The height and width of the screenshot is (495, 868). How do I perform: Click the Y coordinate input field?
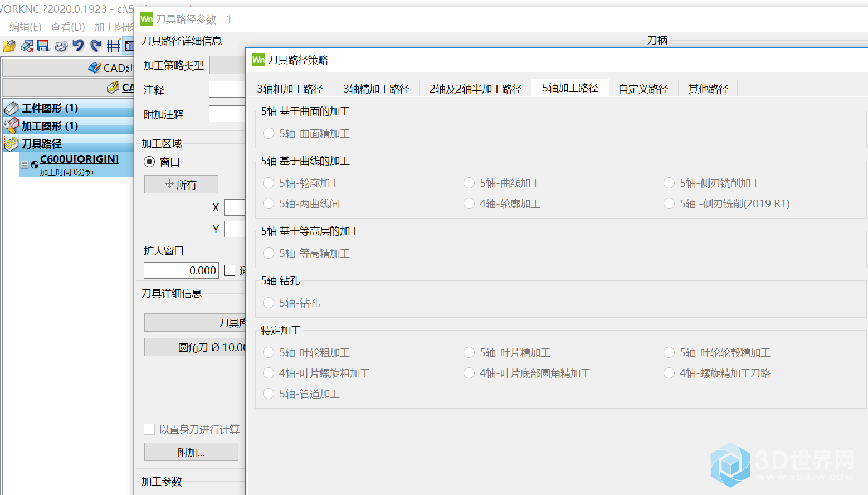[x=235, y=229]
